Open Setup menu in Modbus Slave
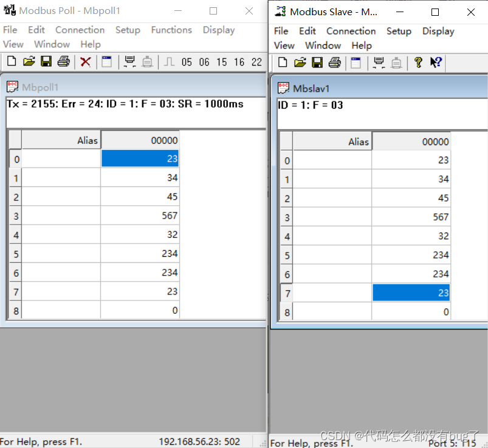This screenshot has height=448, width=488. tap(399, 32)
